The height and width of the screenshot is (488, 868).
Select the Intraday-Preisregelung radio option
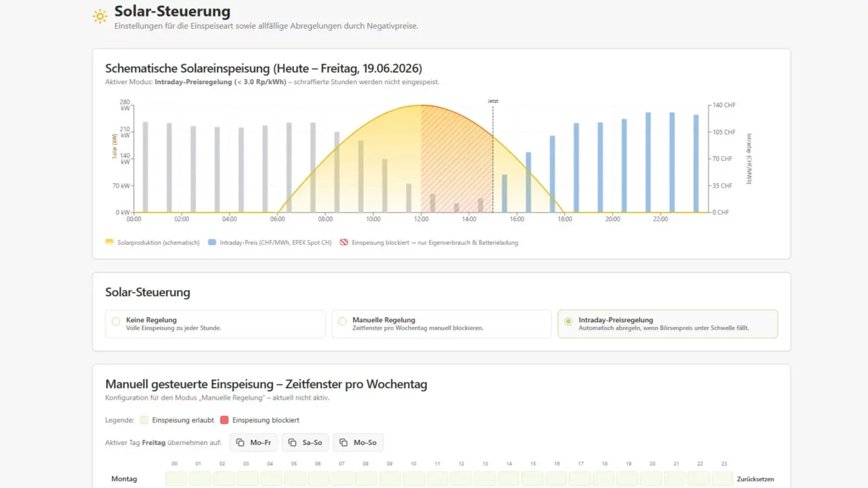tap(568, 321)
